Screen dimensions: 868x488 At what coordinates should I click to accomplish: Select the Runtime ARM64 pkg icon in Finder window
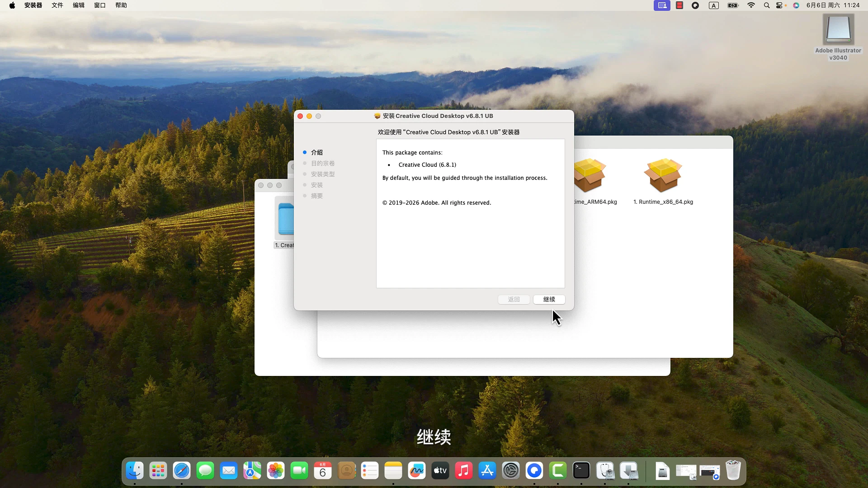point(590,175)
